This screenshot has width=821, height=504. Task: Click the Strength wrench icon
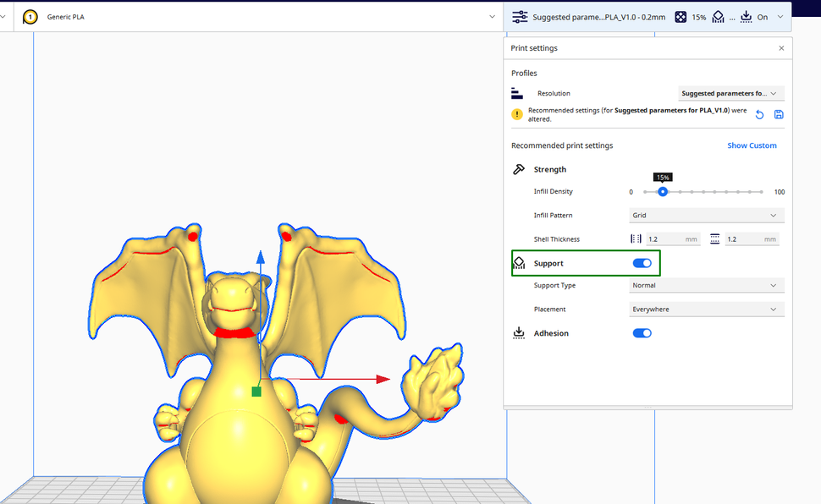(518, 169)
